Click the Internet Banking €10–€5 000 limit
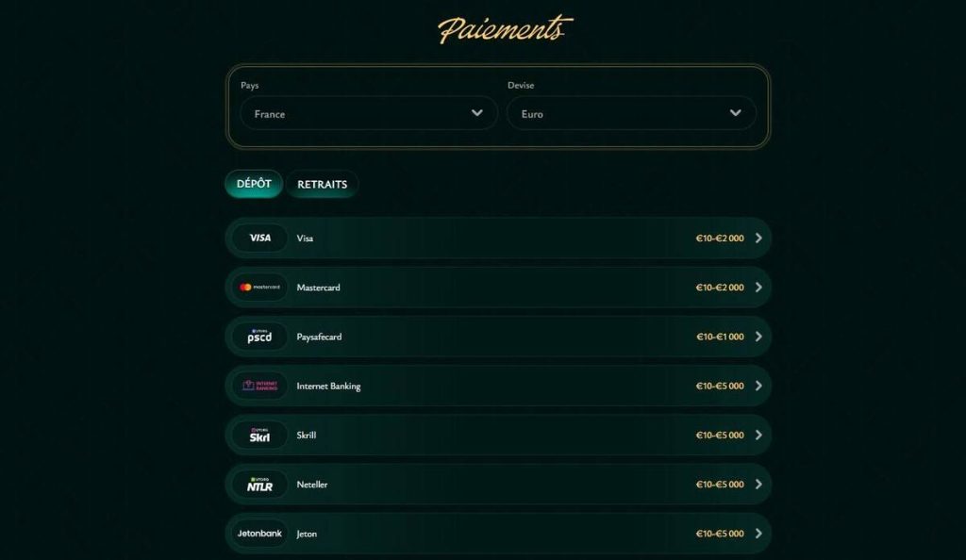The image size is (966, 560). pos(720,386)
